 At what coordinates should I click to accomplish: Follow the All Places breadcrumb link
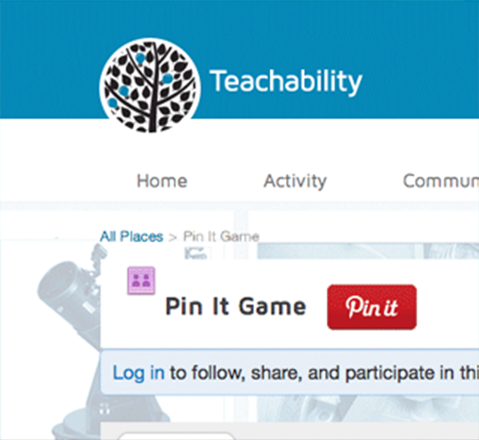point(132,237)
